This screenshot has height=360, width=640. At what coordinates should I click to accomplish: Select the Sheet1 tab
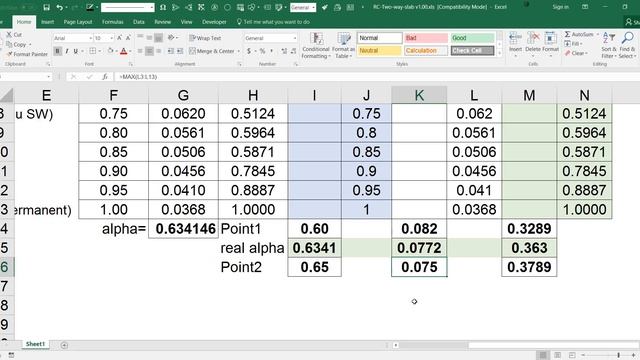(35, 344)
